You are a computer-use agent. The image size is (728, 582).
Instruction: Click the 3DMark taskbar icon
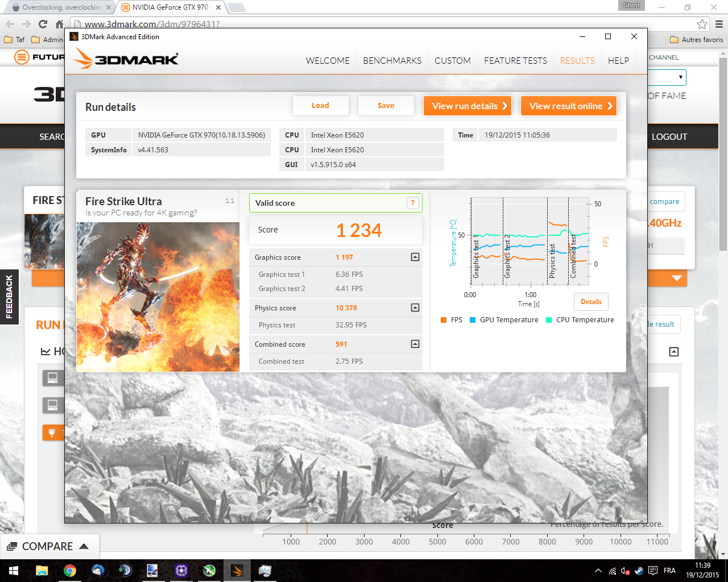pos(237,571)
